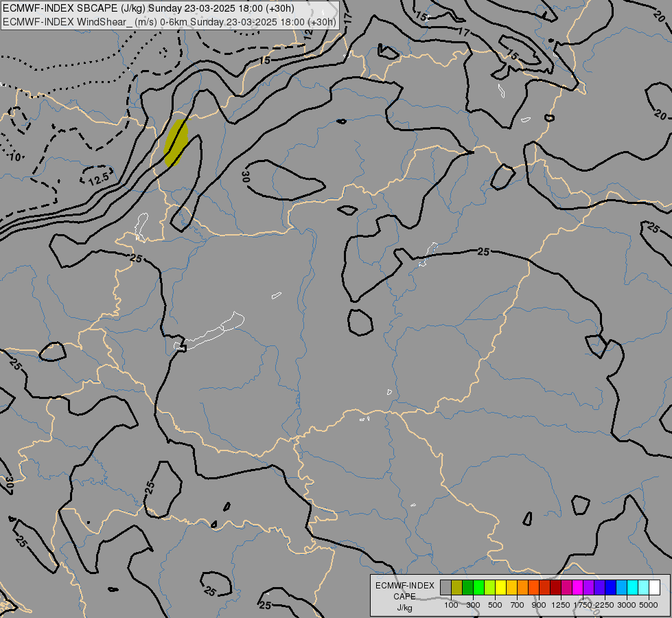Click the 10 dotted contour label
Image resolution: width=672 pixels, height=618 pixels.
coord(14,157)
